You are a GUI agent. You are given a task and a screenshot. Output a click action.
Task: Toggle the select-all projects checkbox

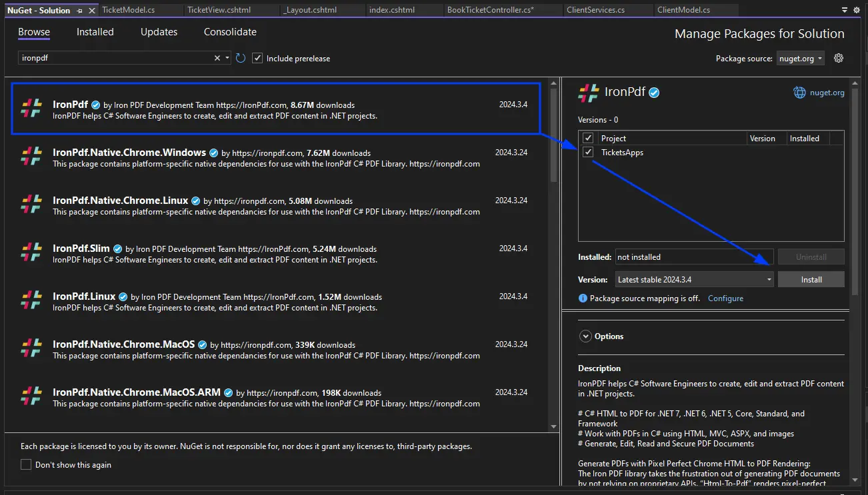588,138
